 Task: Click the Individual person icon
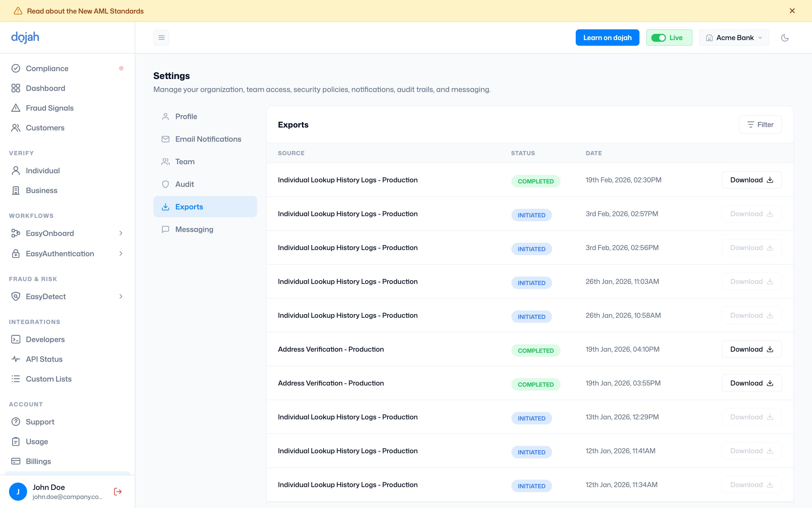[x=16, y=171]
